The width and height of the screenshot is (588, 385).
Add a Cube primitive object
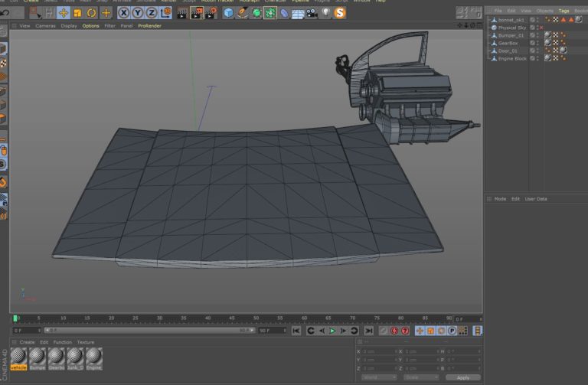(228, 13)
